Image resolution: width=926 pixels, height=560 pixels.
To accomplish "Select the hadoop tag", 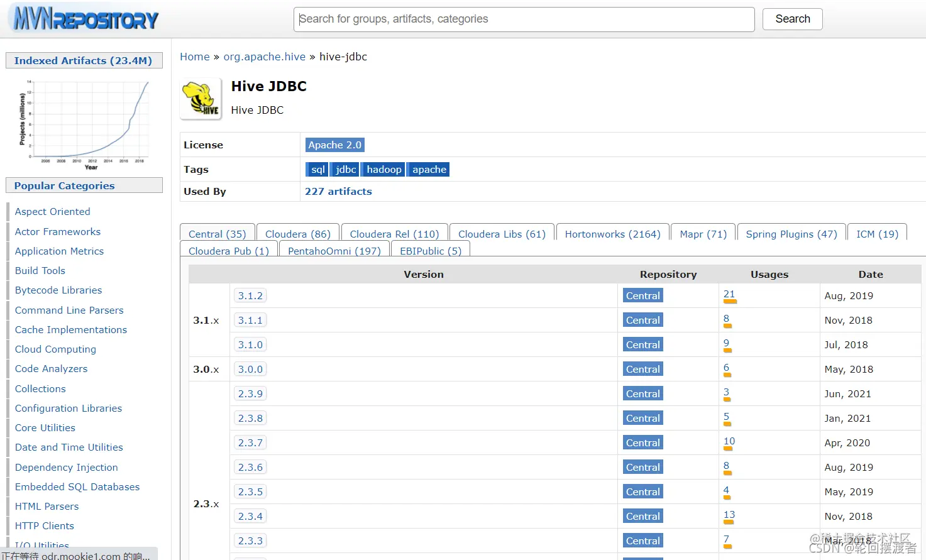I will (x=384, y=170).
